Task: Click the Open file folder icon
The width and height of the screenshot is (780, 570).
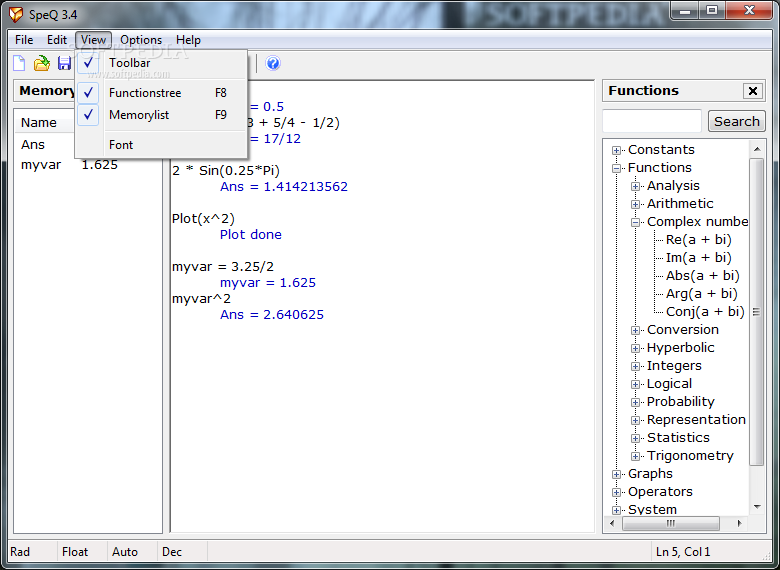Action: [42, 63]
